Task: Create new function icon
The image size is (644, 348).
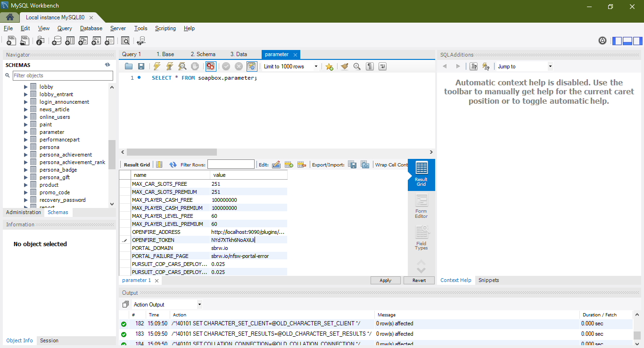Action: point(109,41)
